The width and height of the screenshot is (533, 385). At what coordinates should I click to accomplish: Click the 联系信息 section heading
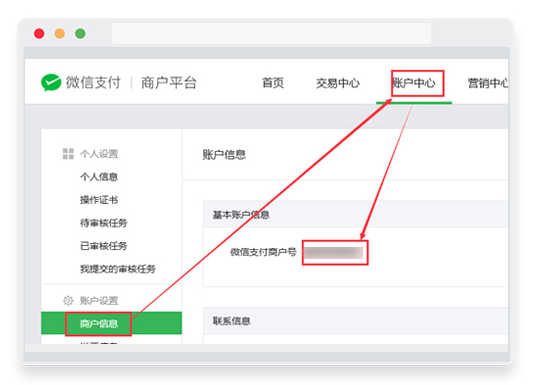click(231, 321)
